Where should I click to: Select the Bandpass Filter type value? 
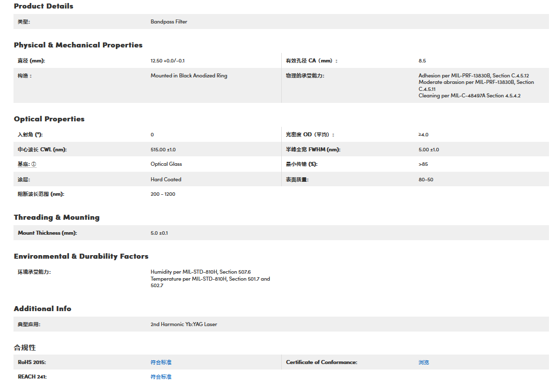169,22
